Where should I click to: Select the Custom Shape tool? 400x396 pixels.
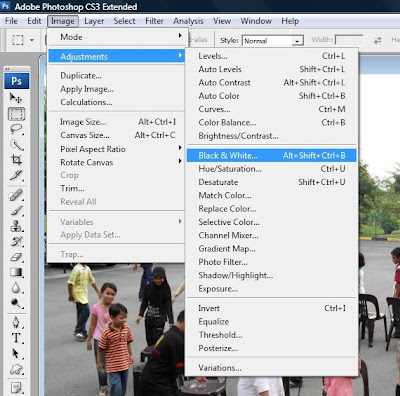click(x=16, y=369)
